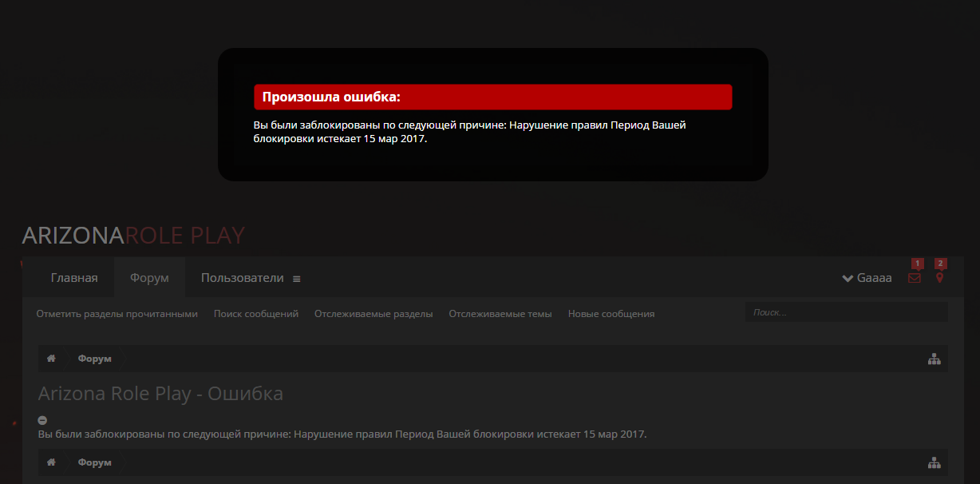Click the page ban reason text below heading
Viewport: 980px width, 484px height.
point(342,434)
